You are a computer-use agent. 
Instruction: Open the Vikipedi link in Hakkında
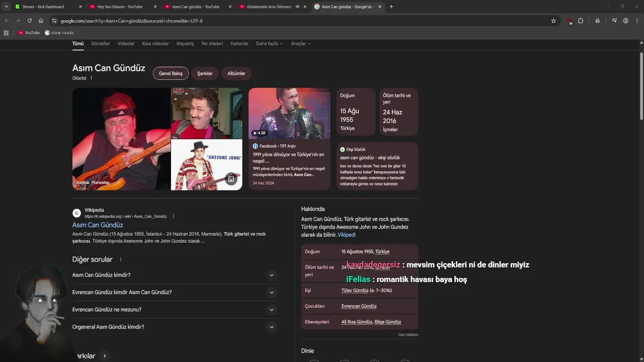point(347,235)
